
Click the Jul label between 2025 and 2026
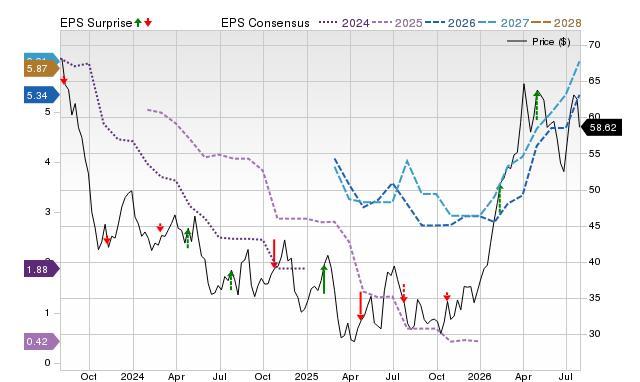pyautogui.click(x=393, y=376)
